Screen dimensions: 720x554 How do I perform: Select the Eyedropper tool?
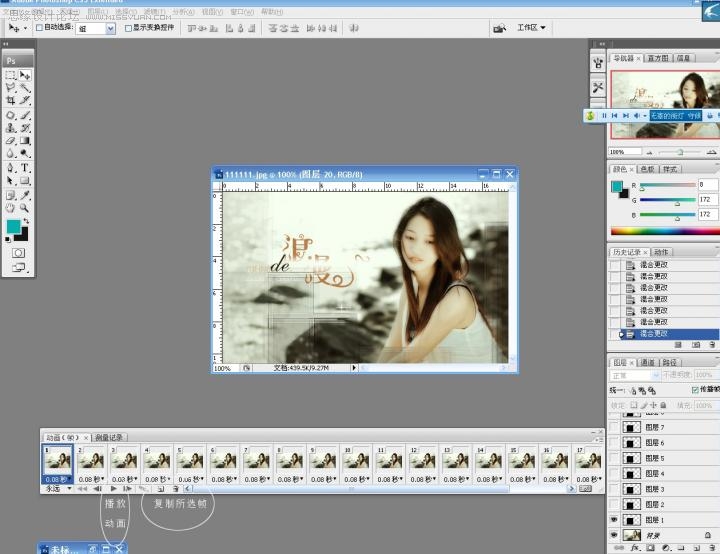tap(25, 195)
